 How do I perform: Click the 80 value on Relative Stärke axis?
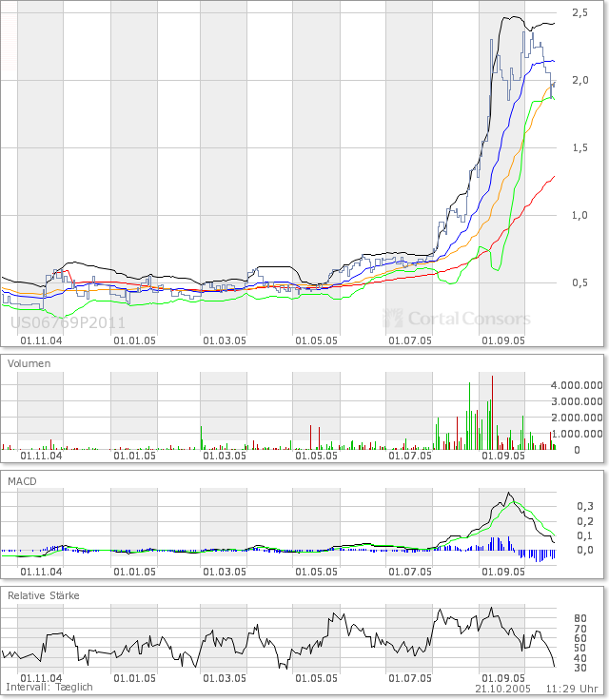pyautogui.click(x=580, y=618)
